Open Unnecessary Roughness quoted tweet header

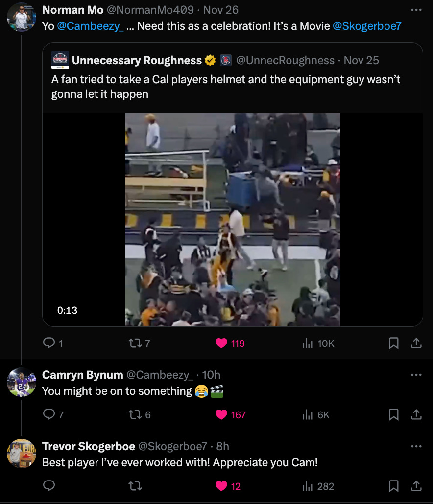[215, 60]
